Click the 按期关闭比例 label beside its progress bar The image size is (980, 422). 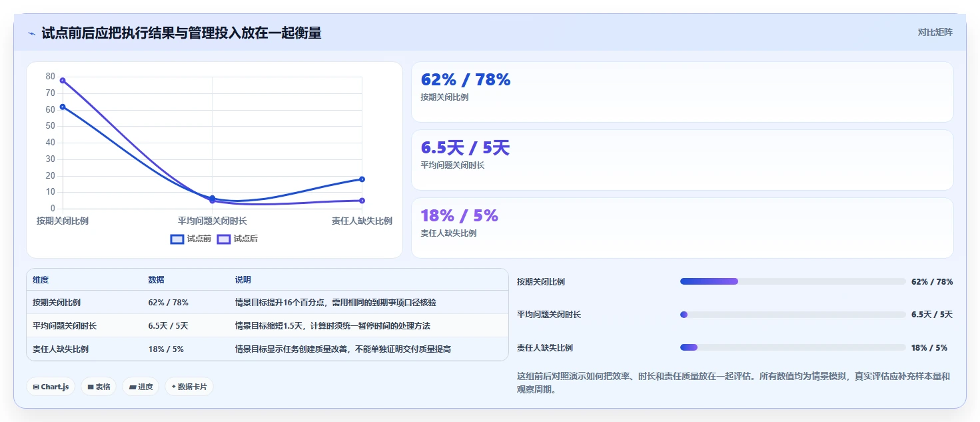(541, 282)
